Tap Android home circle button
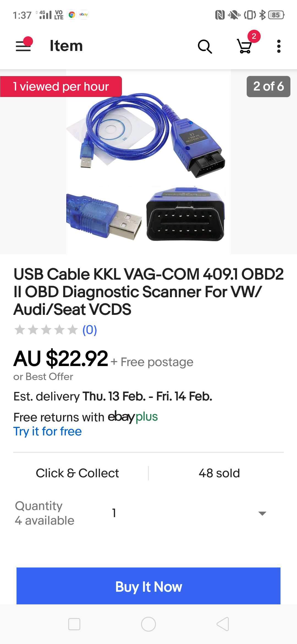 click(148, 624)
